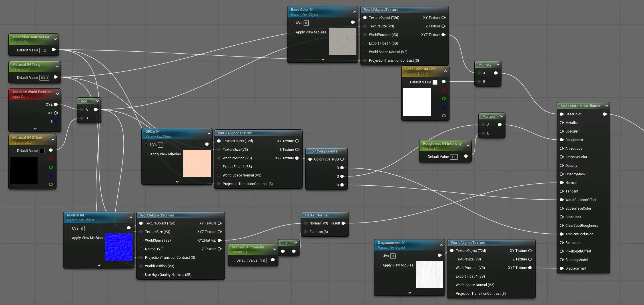Viewport: 644px width, 305px height.
Task: Click the AmbientOcclusion input pin
Action: [x=561, y=234]
